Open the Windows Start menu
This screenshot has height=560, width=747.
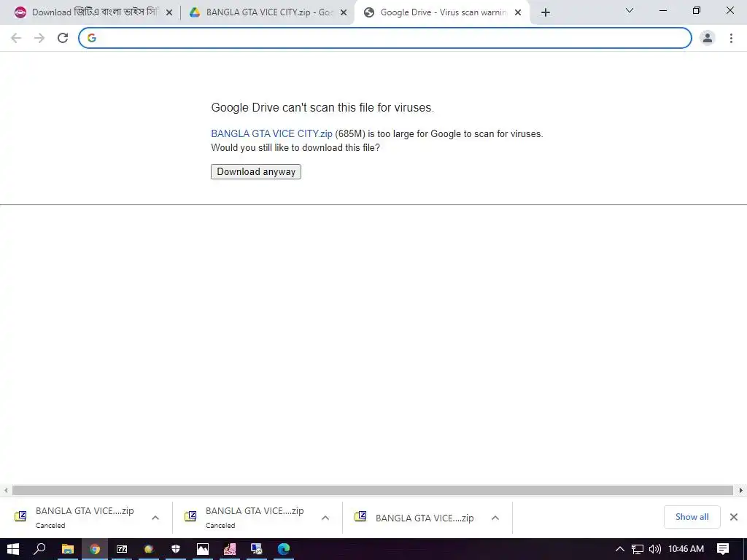(x=13, y=549)
